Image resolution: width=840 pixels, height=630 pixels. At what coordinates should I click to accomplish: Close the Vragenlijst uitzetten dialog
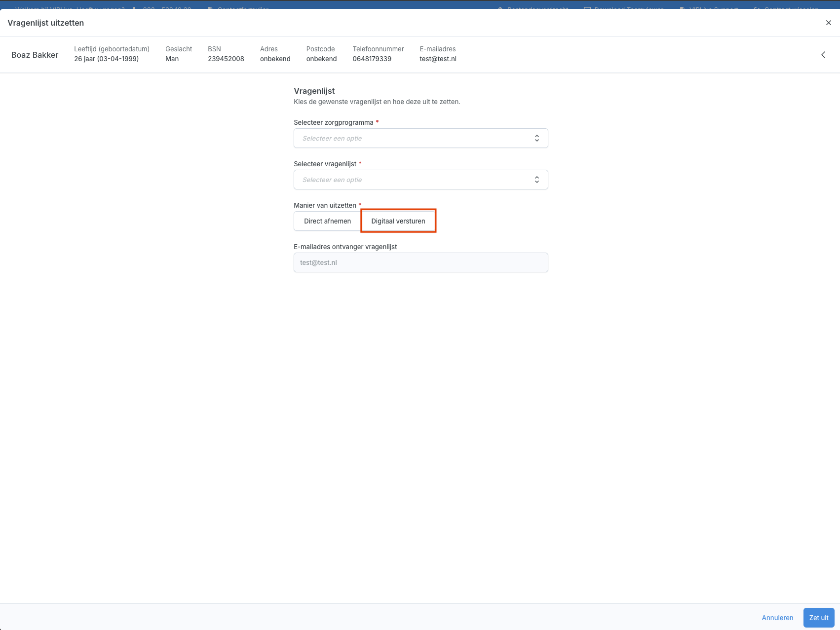[829, 23]
